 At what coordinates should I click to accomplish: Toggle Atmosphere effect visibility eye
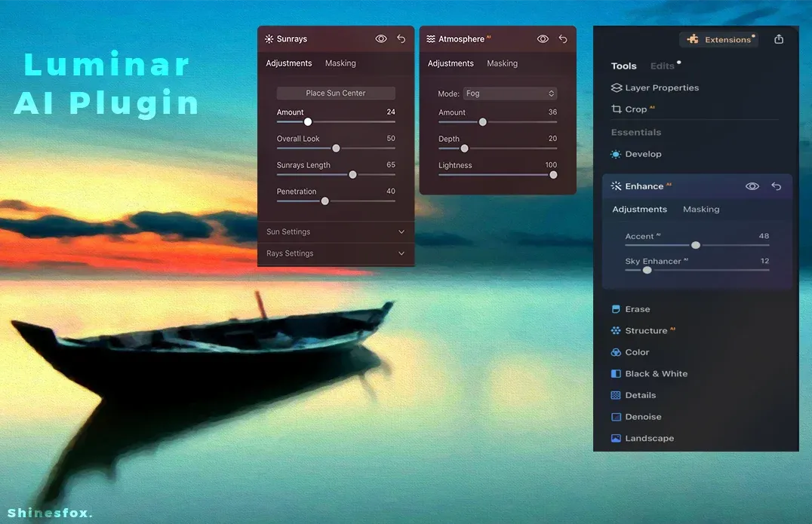(x=543, y=38)
